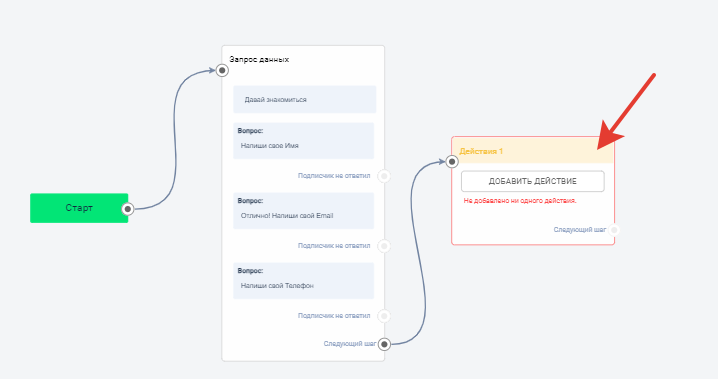Open the Отлично! Напиши свой Email question
Viewport: 718px width, 379px height.
pyautogui.click(x=304, y=211)
